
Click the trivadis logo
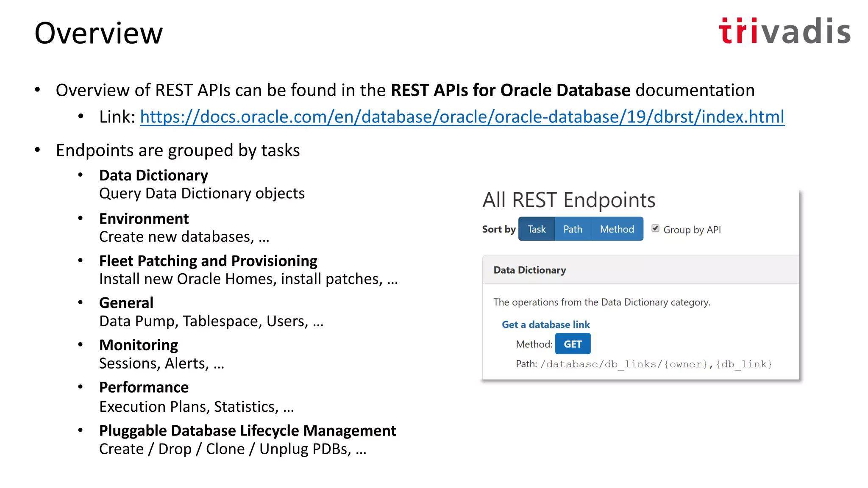[x=785, y=31]
